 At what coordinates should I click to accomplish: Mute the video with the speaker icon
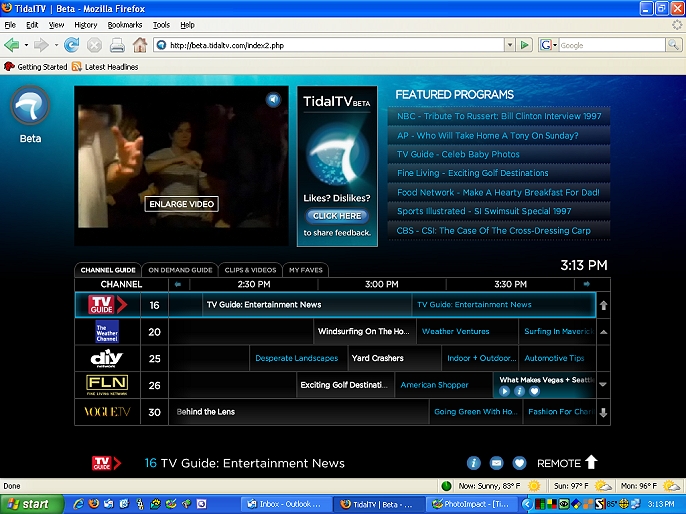click(x=273, y=100)
